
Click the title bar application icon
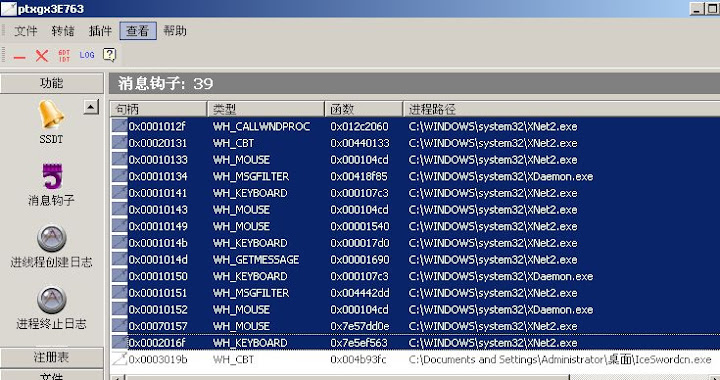[9, 8]
